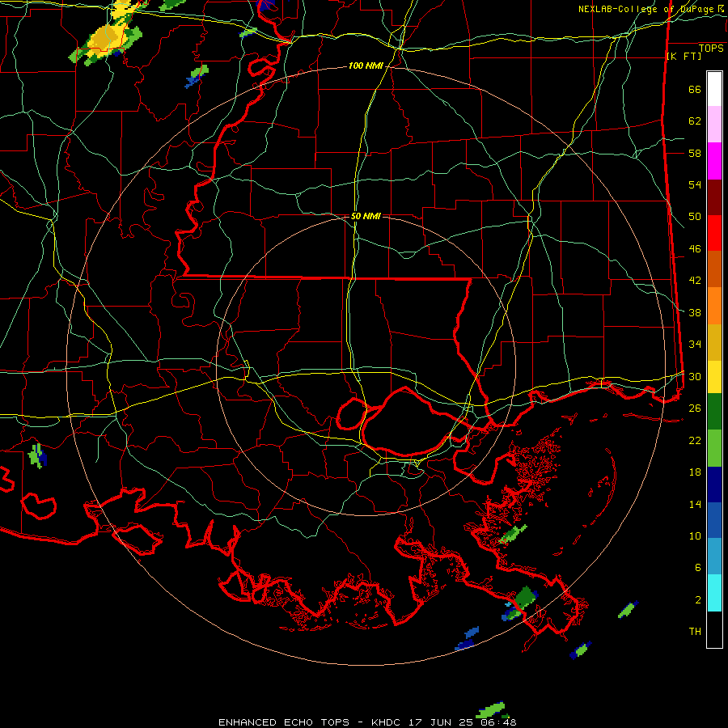728x728 pixels.
Task: Click the light green legend swatch
Action: pyautogui.click(x=714, y=448)
